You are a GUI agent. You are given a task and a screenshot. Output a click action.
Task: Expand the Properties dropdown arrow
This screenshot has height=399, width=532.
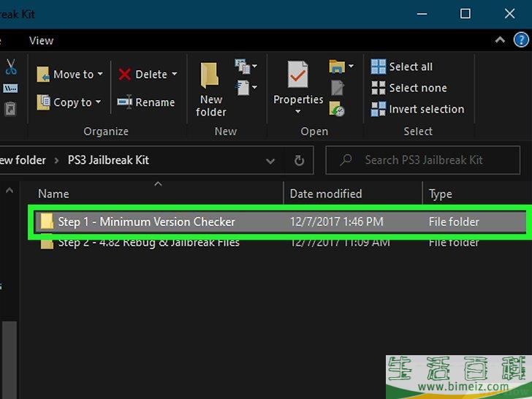(298, 111)
